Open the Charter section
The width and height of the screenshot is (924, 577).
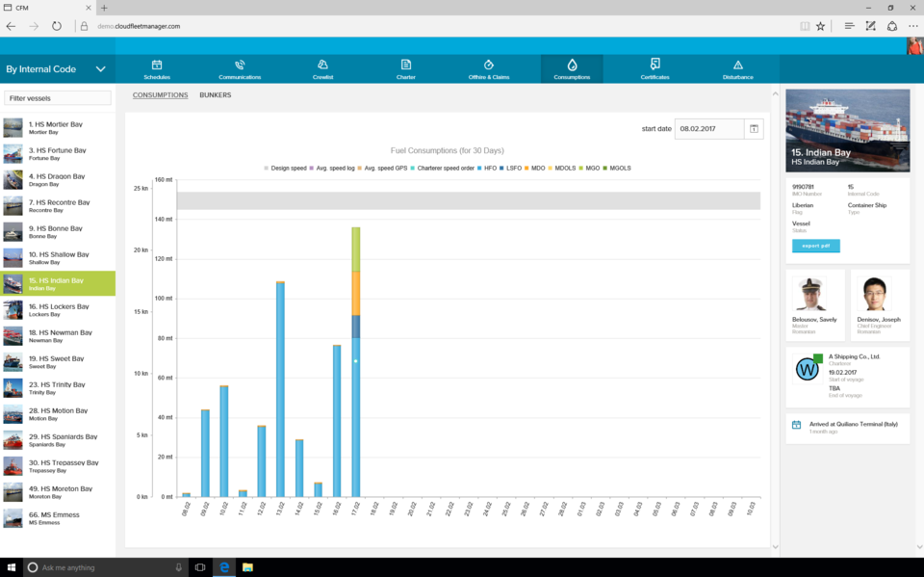point(405,68)
